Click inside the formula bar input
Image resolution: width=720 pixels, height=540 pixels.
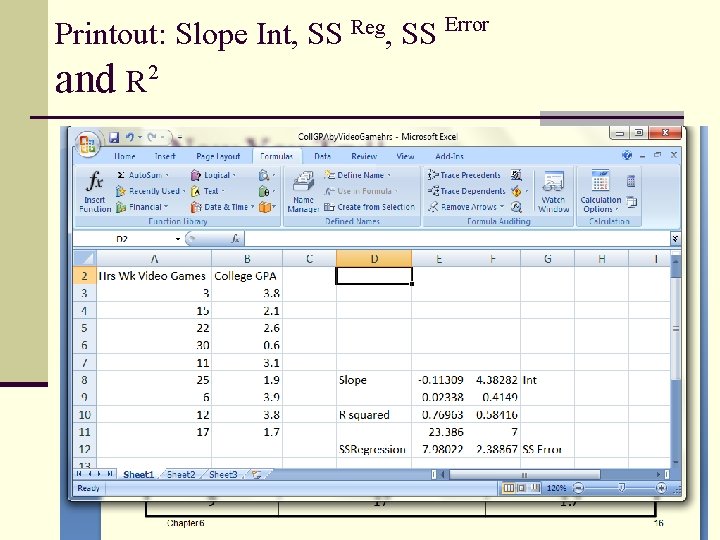coord(457,239)
